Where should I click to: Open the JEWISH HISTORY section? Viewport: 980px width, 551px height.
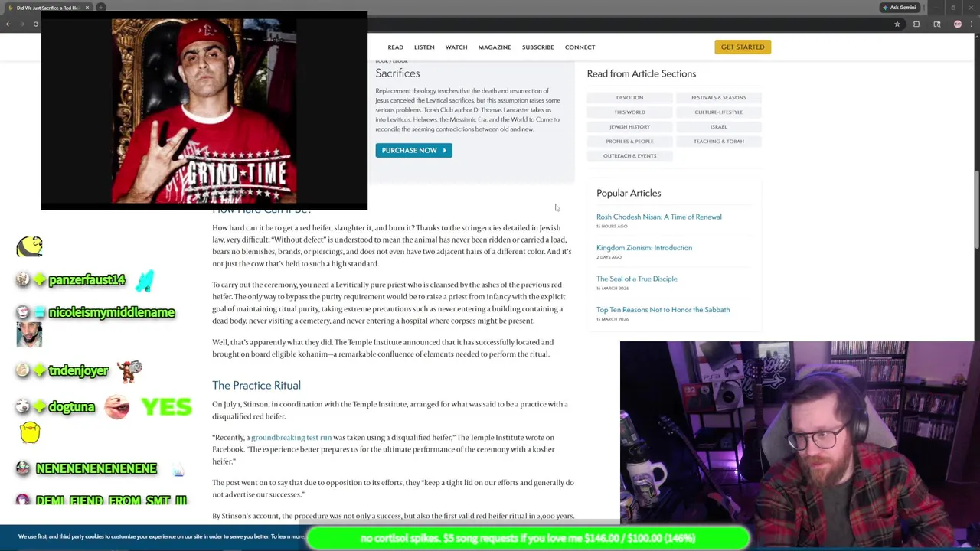pyautogui.click(x=629, y=127)
